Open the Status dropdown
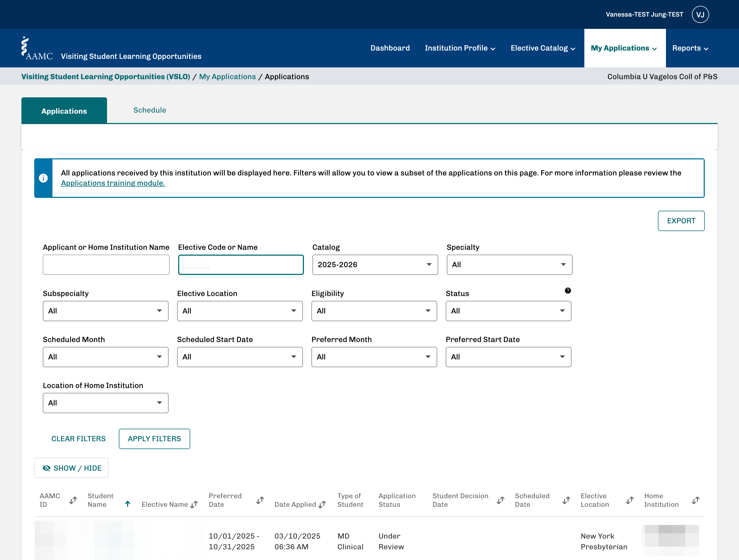739x560 pixels. [x=508, y=311]
